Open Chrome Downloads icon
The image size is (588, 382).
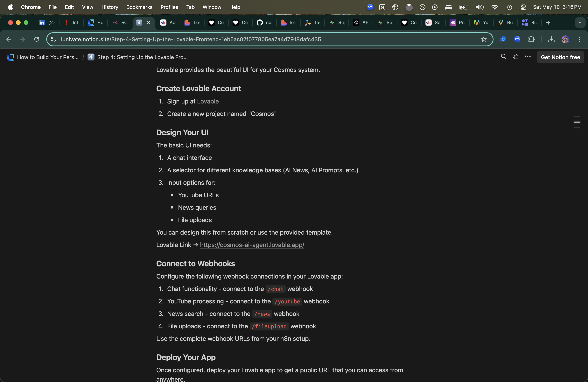tap(551, 39)
